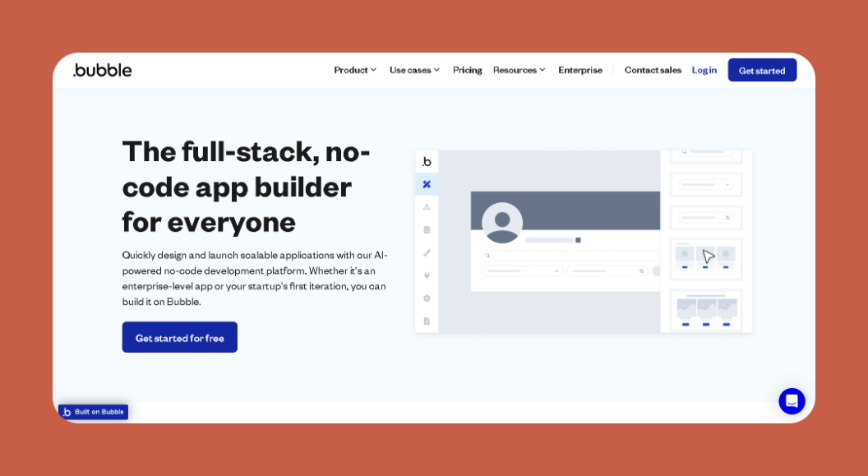
Task: Click the Get started for free button
Action: (x=180, y=337)
